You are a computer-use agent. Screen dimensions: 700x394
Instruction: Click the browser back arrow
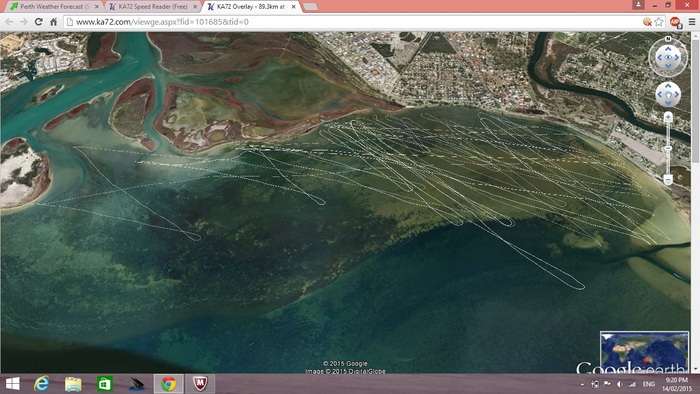9,21
